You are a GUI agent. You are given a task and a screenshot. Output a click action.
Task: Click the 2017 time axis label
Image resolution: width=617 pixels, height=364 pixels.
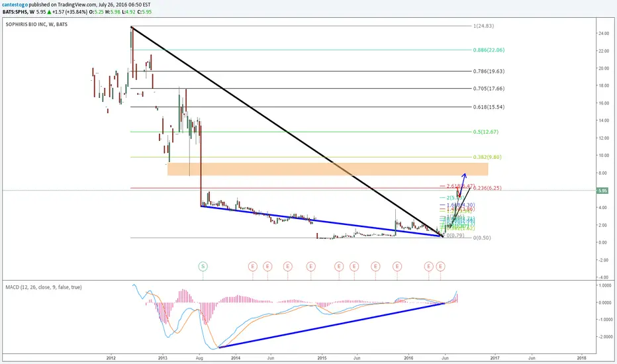coord(495,357)
